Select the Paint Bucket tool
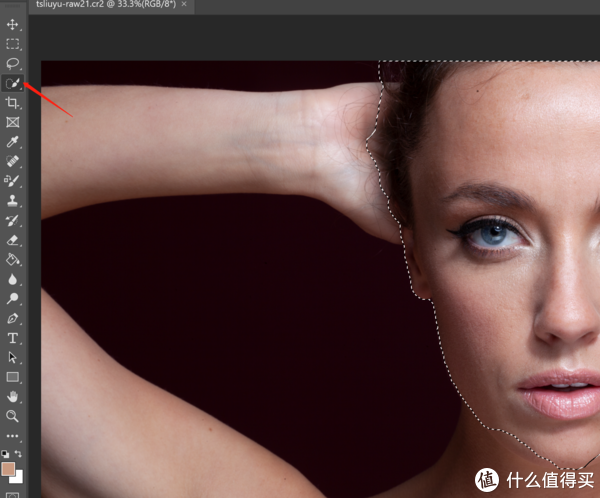Screen dimensions: 600x498 12,260
